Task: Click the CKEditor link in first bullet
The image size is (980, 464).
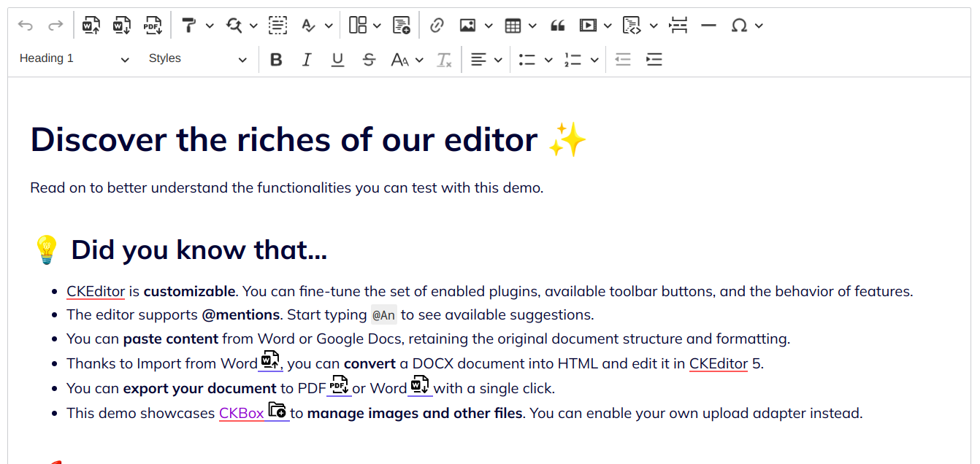Action: tap(96, 291)
